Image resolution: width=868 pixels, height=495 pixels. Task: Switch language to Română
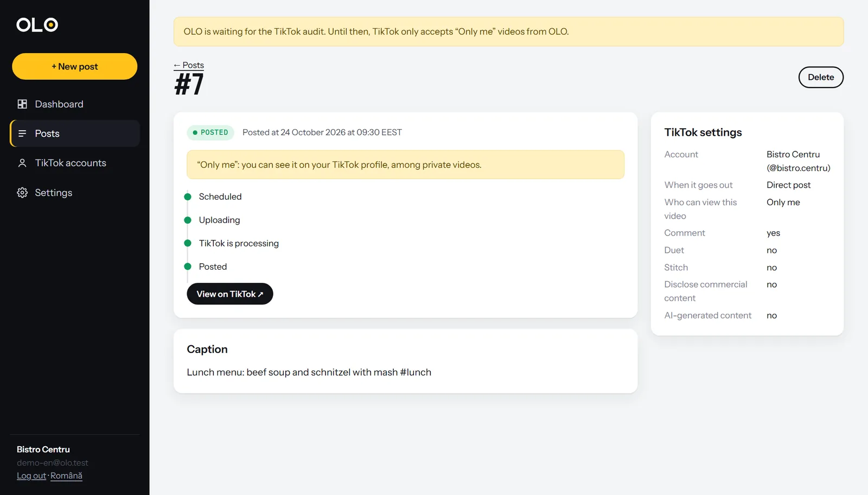tap(66, 475)
